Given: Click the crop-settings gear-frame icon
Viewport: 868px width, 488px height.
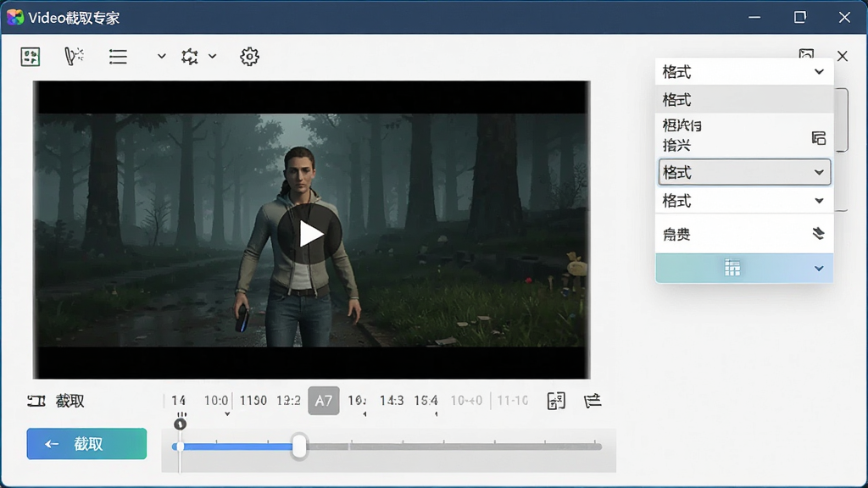Looking at the screenshot, I should (x=190, y=57).
